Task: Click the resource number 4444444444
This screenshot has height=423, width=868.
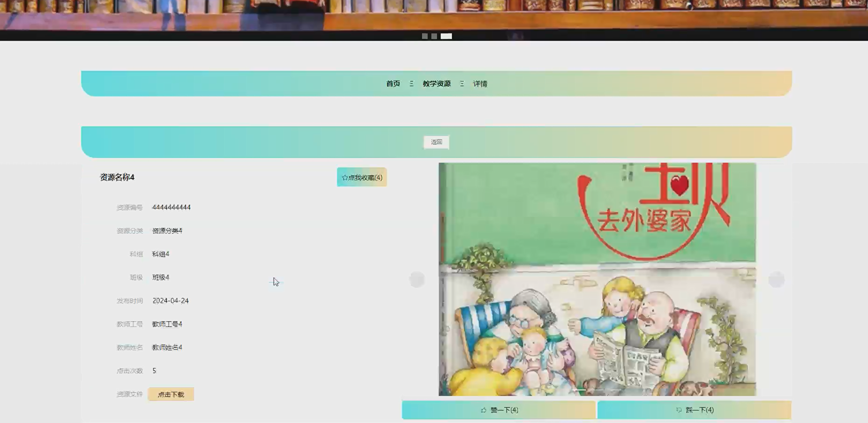Action: click(x=171, y=207)
